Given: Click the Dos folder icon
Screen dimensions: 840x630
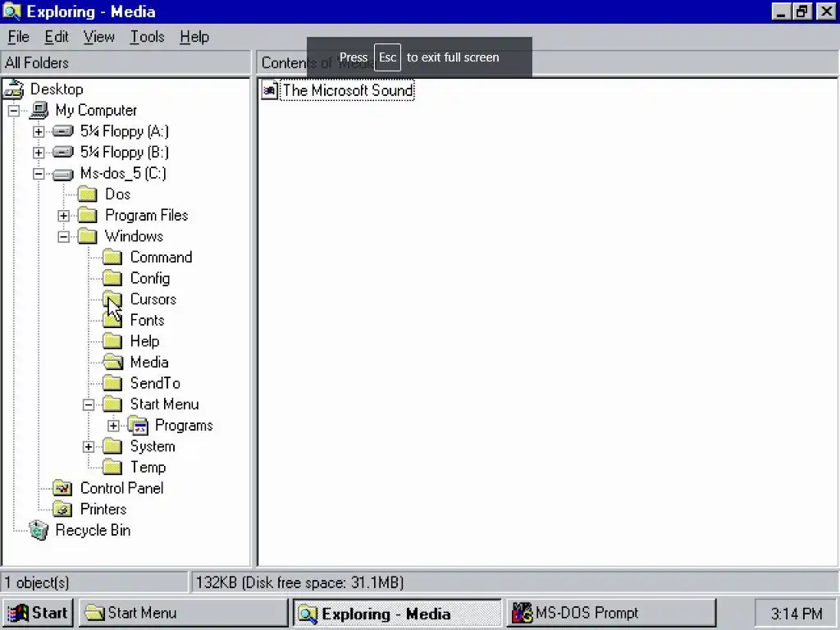Looking at the screenshot, I should pos(87,194).
